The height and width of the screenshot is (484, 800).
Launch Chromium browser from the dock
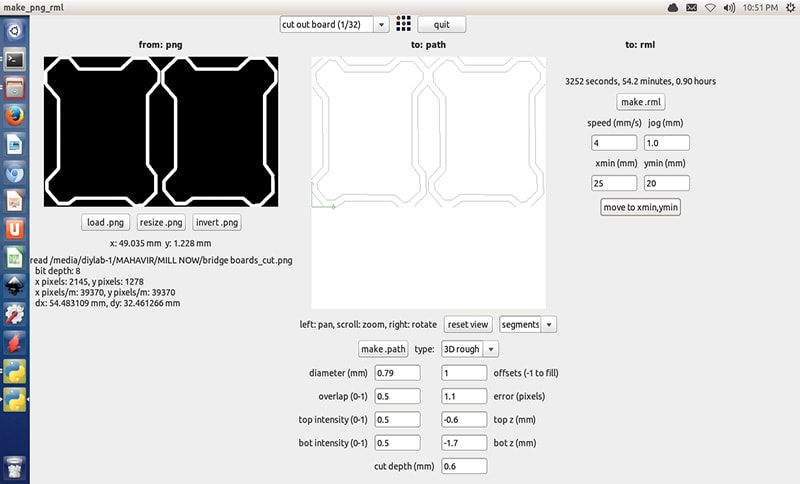[14, 173]
